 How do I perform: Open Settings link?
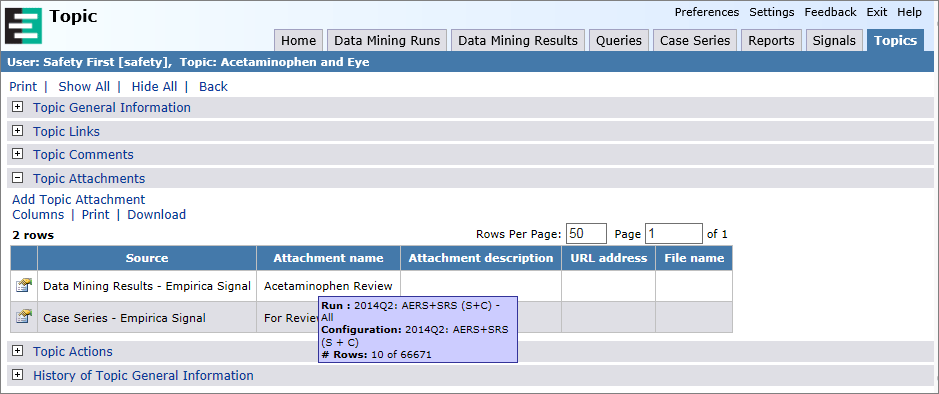pyautogui.click(x=772, y=12)
